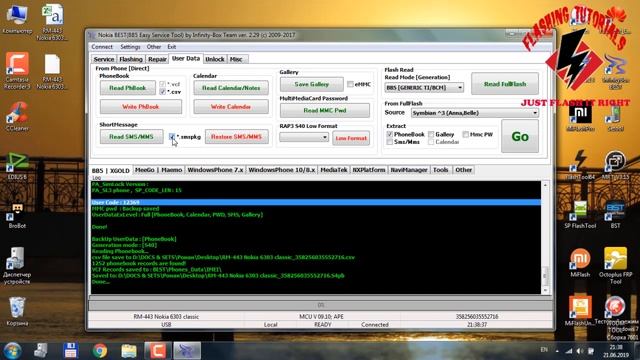Open the Source Symbian dropdown
The height and width of the screenshot is (360, 640).
coord(475,113)
